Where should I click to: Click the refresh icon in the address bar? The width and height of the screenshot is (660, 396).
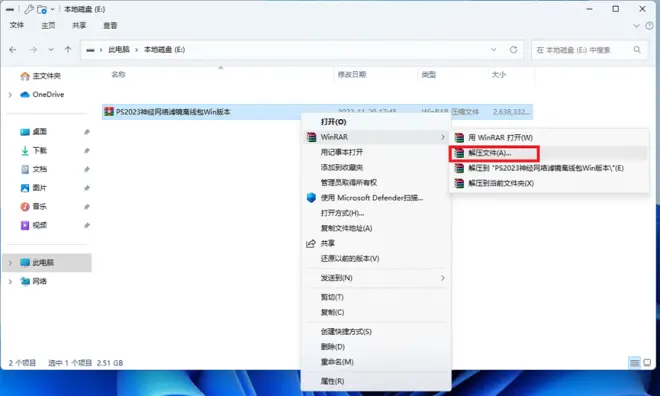[x=513, y=50]
